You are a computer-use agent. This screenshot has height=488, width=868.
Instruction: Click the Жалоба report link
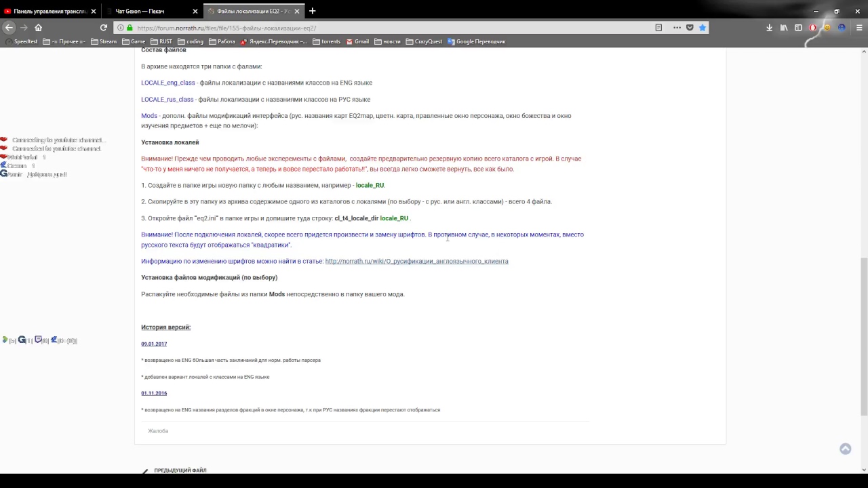pyautogui.click(x=158, y=431)
